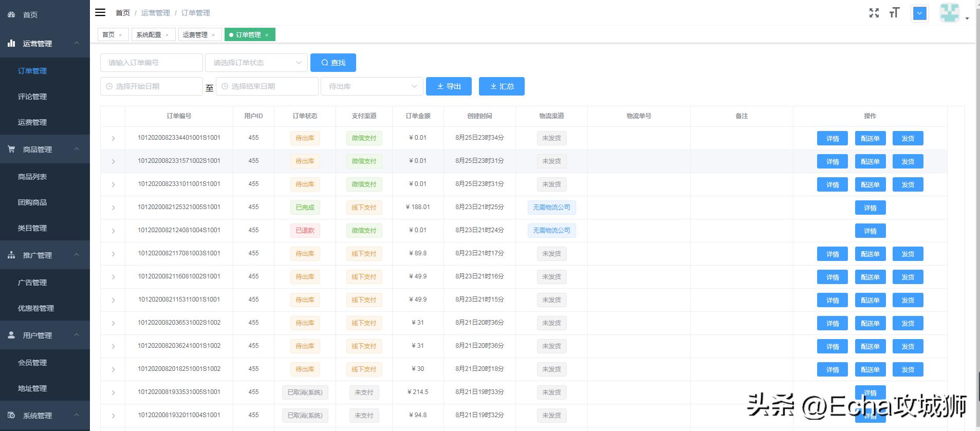
Task: Expand the order row with amount ¥188.01
Action: coord(113,208)
